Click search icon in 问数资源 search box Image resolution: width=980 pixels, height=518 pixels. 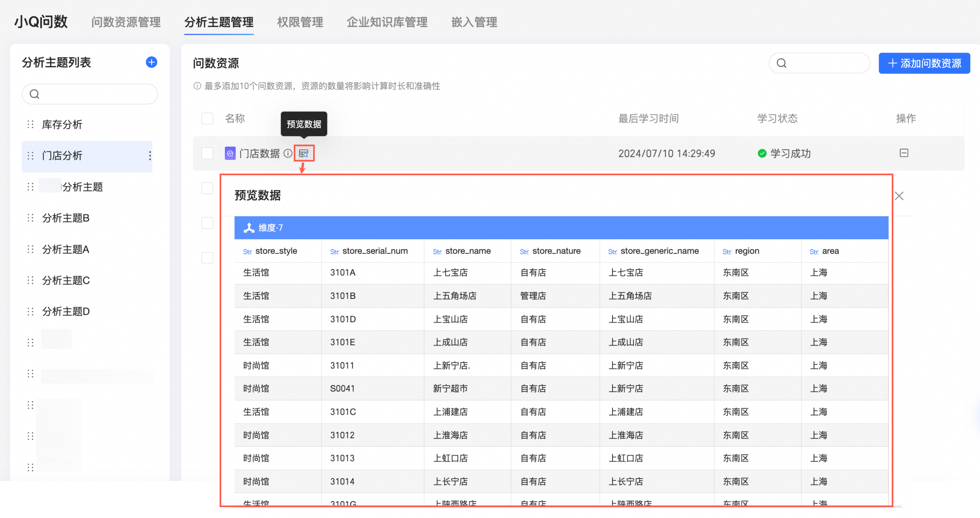point(782,63)
